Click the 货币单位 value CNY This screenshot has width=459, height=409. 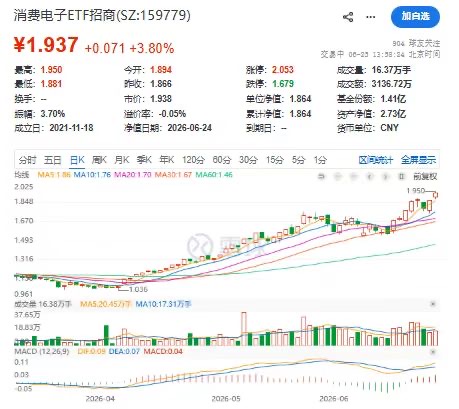[x=389, y=128]
